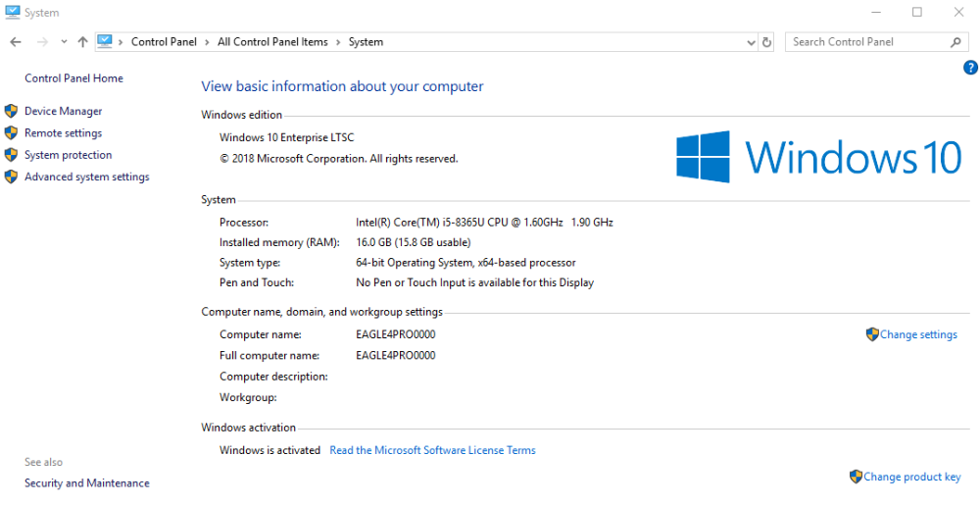The height and width of the screenshot is (506, 980).
Task: Expand chevron after All Control Panel Items
Action: [x=338, y=42]
